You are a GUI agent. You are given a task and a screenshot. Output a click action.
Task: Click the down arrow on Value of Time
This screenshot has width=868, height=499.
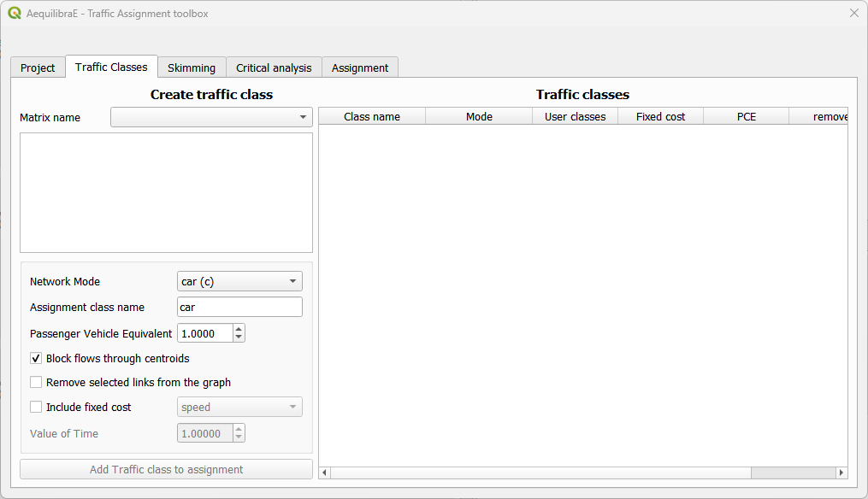tap(239, 437)
